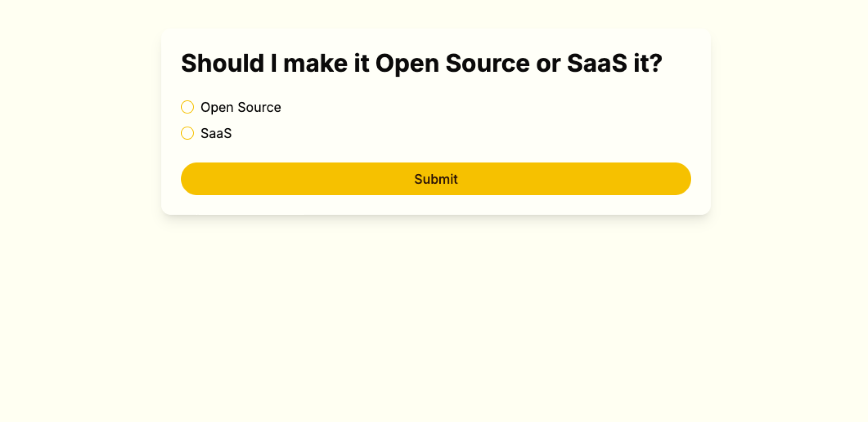Pick the first poll option circle
The width and height of the screenshot is (868, 422).
pyautogui.click(x=187, y=107)
